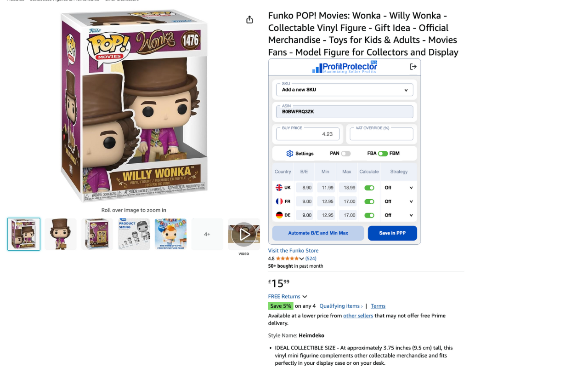Turn off the Calculate toggle for DE
This screenshot has width=588, height=368.
369,215
